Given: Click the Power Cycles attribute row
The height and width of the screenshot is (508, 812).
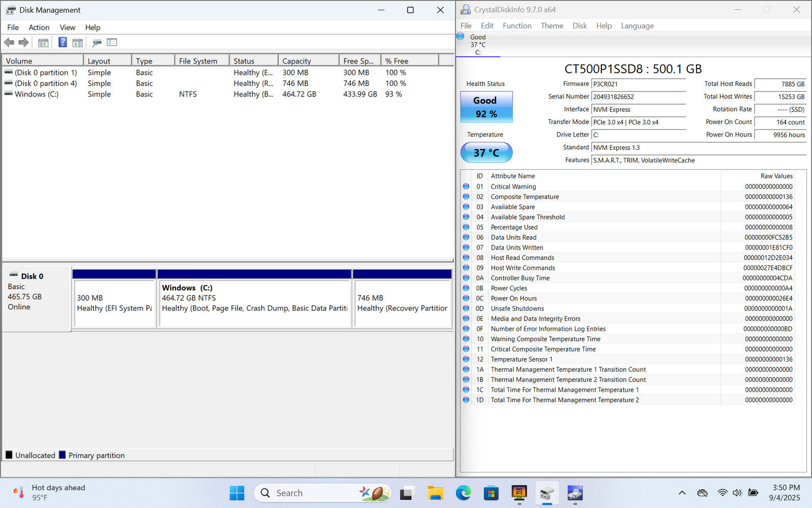Looking at the screenshot, I should (628, 288).
